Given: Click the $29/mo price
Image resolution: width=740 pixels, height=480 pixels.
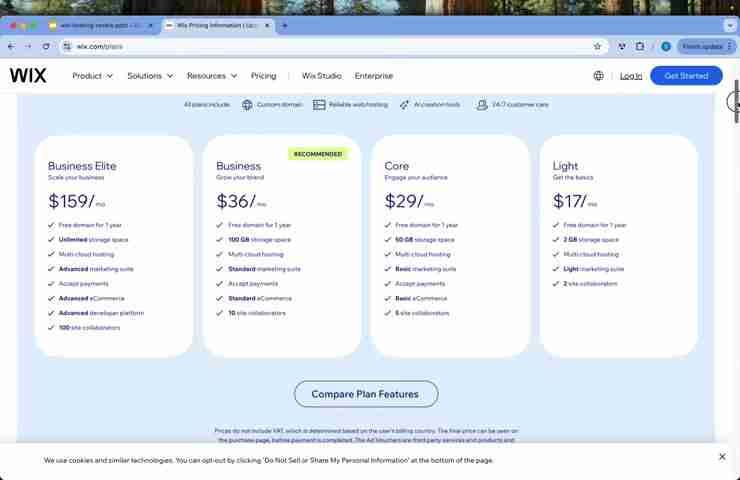Looking at the screenshot, I should 409,202.
